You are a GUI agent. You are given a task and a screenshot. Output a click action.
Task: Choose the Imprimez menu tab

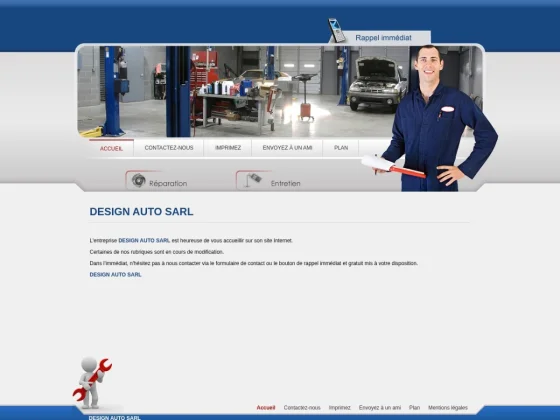pos(228,148)
